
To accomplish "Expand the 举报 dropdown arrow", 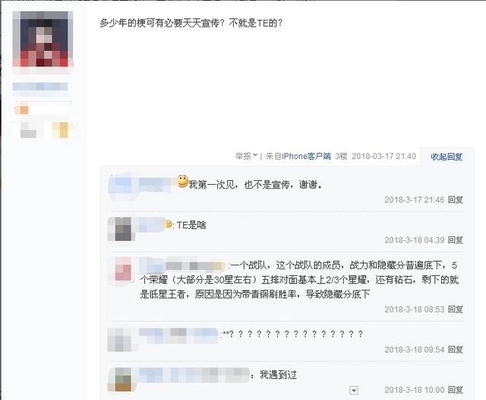I will tap(255, 155).
